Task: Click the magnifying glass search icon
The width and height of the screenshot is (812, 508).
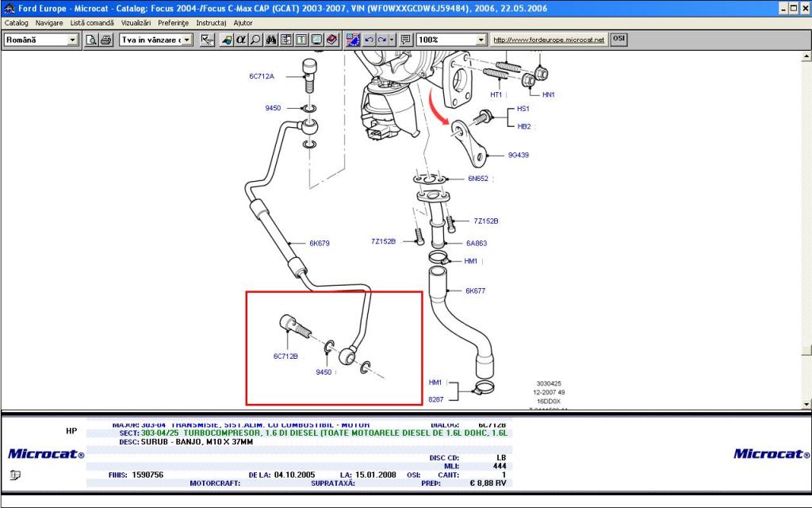Action: (255, 40)
